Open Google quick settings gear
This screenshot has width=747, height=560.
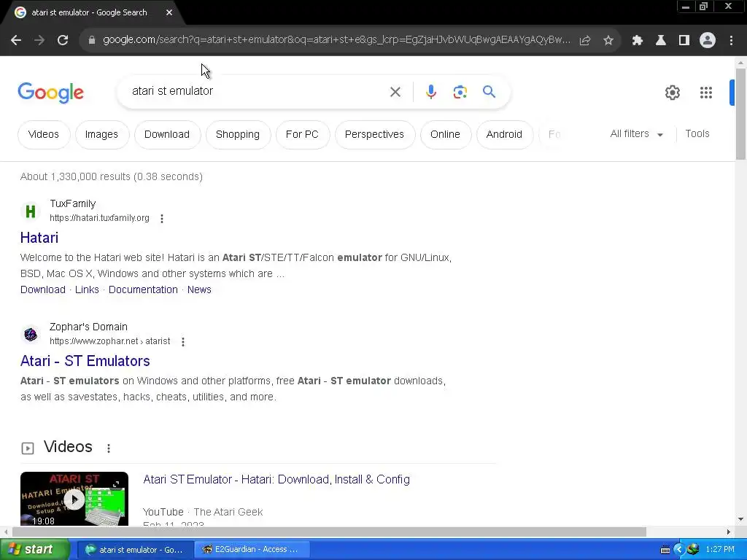point(672,93)
